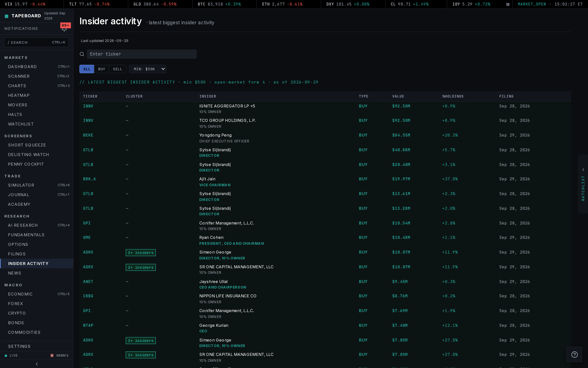Open the BEKE ticker link
This screenshot has height=368, width=588.
88,135
